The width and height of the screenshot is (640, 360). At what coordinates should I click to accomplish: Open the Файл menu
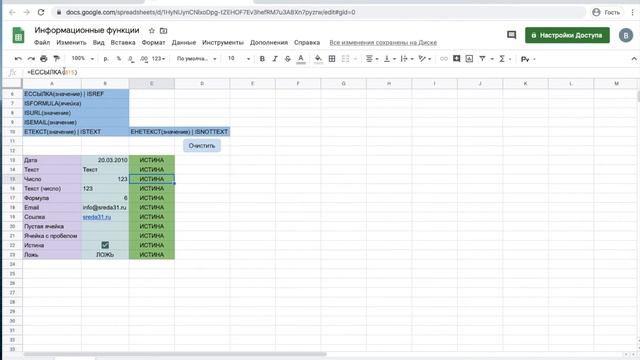pos(42,42)
